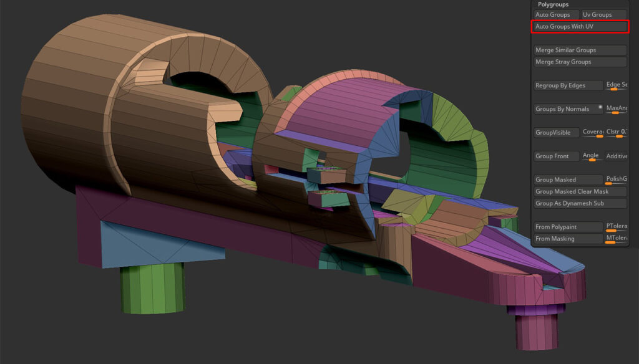Adjust the MaxAngle slider
The image size is (639, 364).
pos(616,108)
